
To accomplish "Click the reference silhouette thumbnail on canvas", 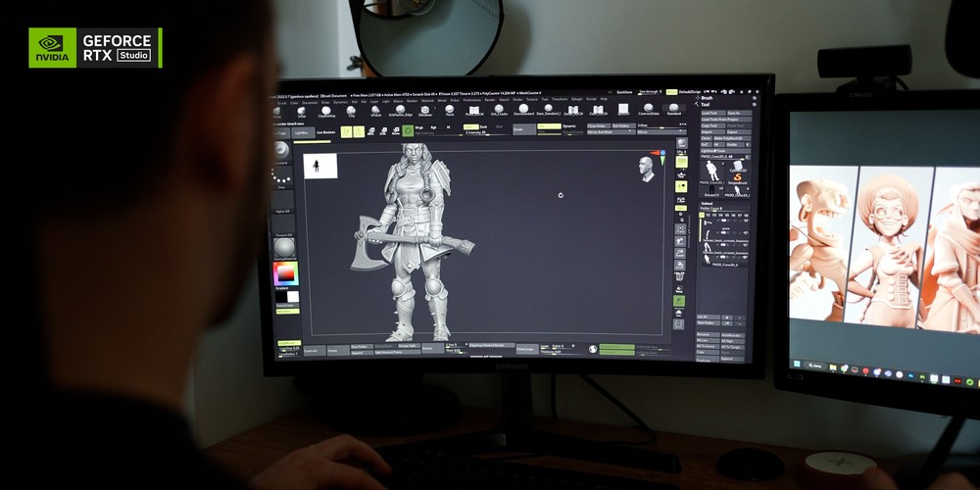I will (x=320, y=166).
